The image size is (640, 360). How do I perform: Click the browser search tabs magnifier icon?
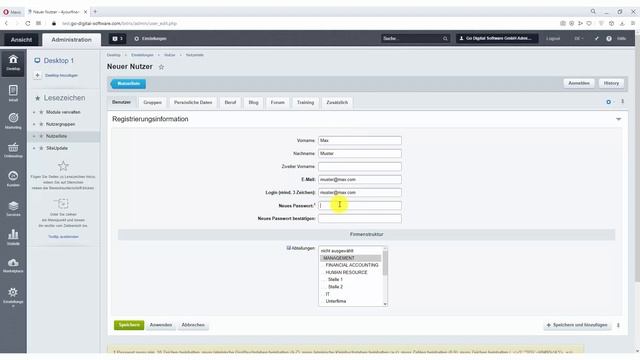click(593, 11)
